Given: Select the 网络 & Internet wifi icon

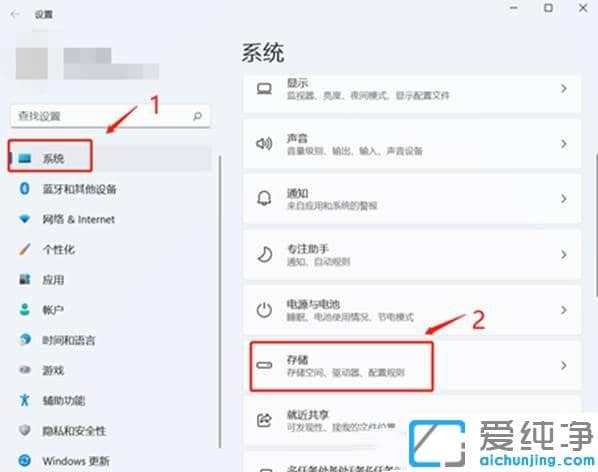Looking at the screenshot, I should pyautogui.click(x=25, y=219).
